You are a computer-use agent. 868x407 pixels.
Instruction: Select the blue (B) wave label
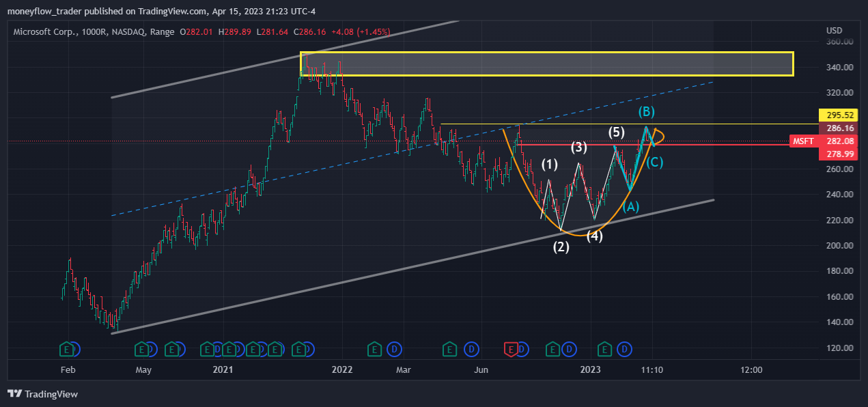point(647,111)
